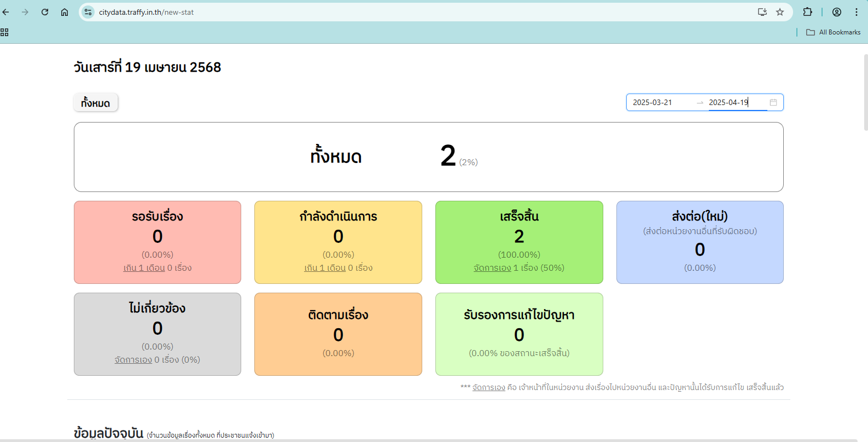Open the apps grid shortcut

pyautogui.click(x=4, y=32)
